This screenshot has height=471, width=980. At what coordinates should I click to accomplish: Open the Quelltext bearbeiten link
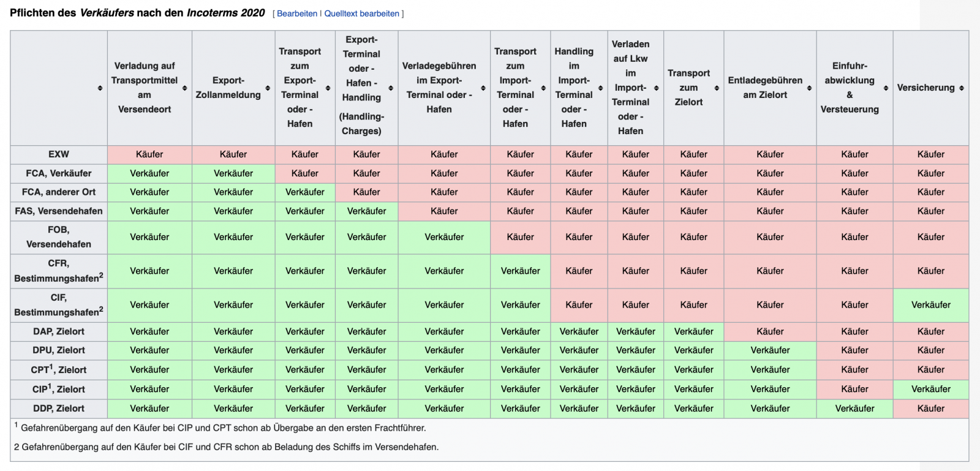click(361, 13)
